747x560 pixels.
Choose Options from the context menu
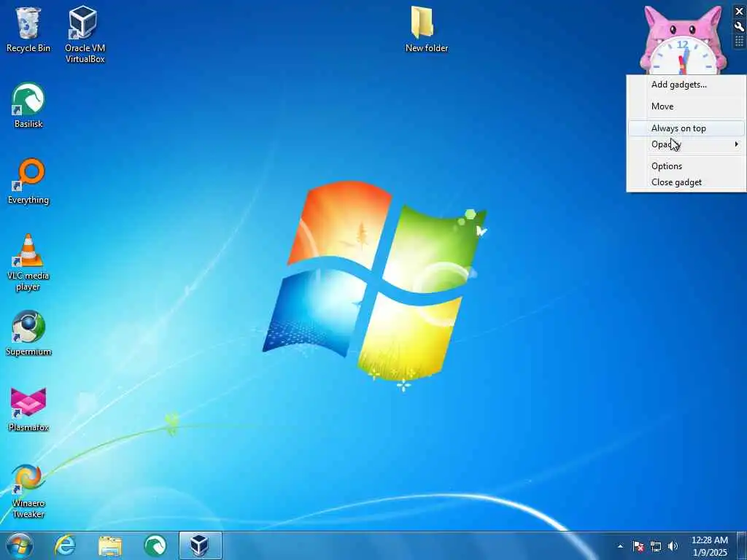coord(686,166)
